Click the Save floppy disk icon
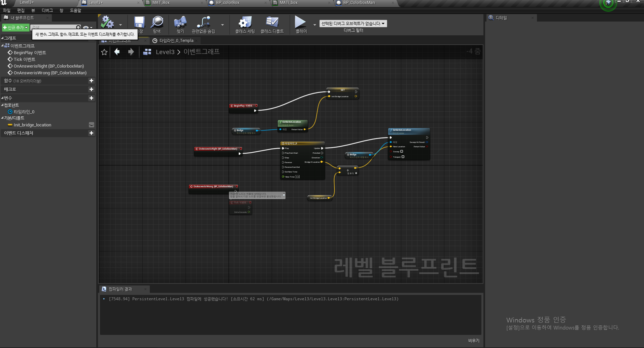The width and height of the screenshot is (644, 348). tap(139, 22)
